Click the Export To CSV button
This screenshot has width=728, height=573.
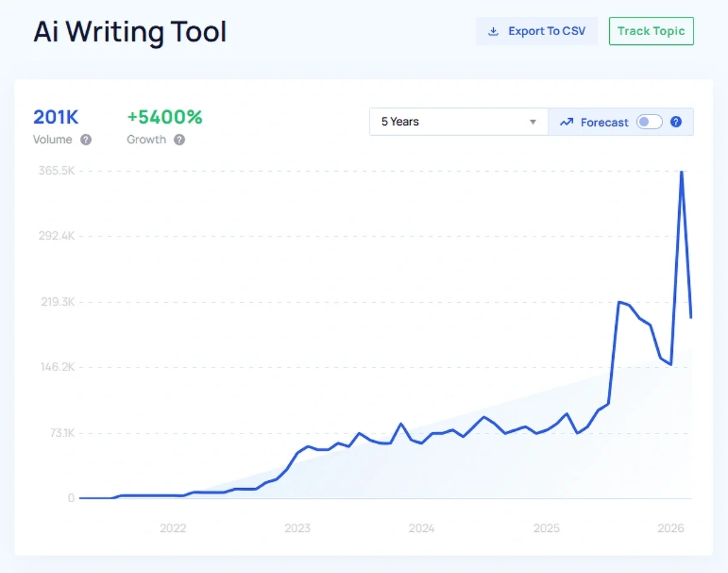[x=536, y=31]
